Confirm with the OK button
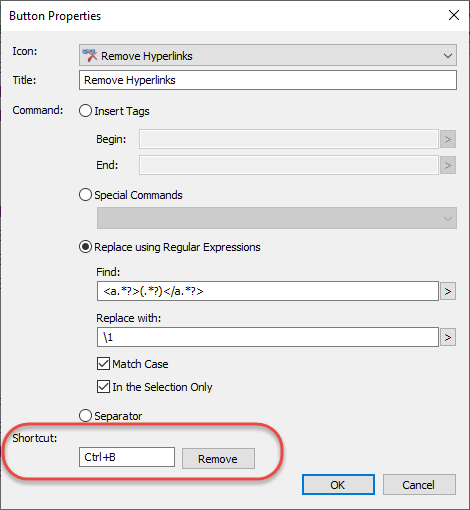 (338, 485)
